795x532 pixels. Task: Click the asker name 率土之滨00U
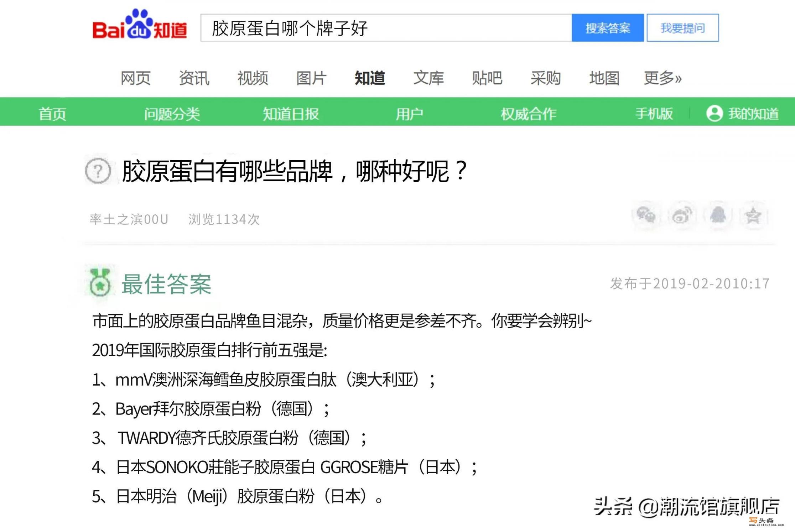click(129, 219)
